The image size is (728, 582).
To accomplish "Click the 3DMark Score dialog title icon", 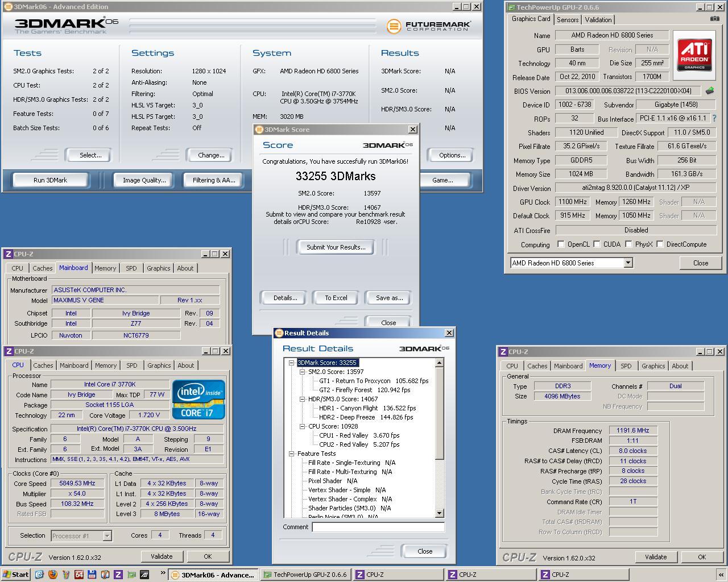I will tap(259, 130).
